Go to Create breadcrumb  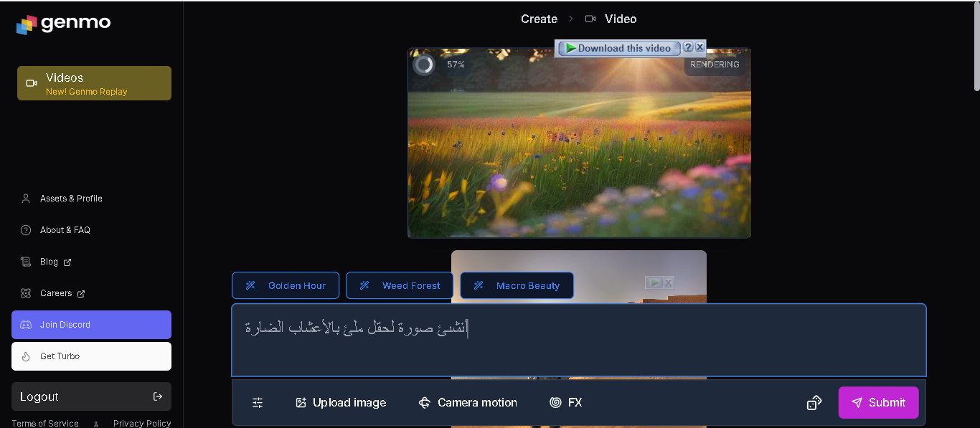[539, 19]
